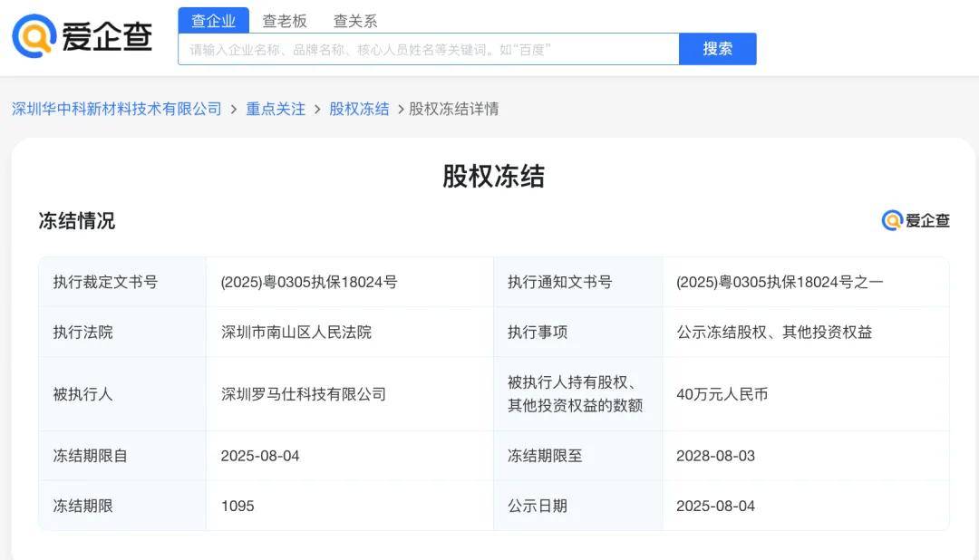This screenshot has height=560, width=979.
Task: Click the 被执行人持有股权、其他投资权益的数额 label
Action: [575, 393]
